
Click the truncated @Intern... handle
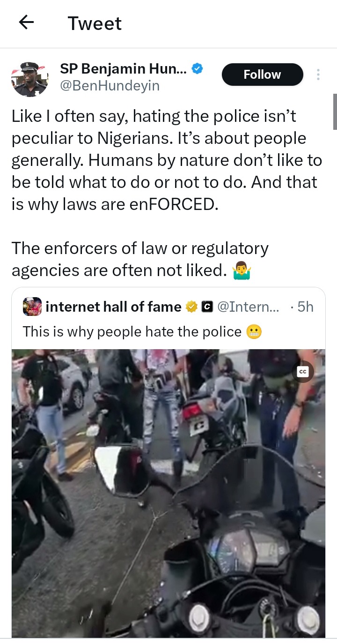[248, 307]
